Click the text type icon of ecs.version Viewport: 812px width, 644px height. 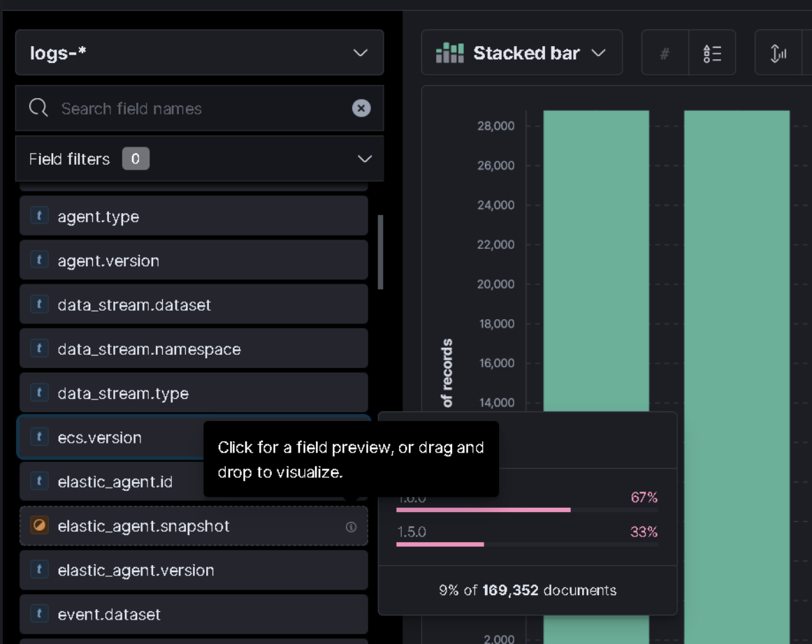(39, 437)
